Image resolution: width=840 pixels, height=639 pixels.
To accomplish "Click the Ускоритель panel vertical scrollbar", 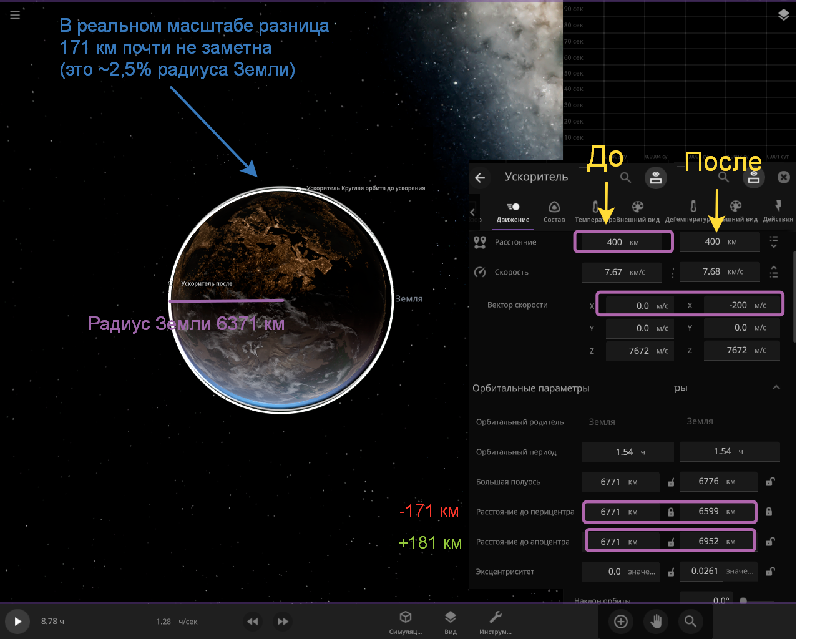I will coord(794,296).
